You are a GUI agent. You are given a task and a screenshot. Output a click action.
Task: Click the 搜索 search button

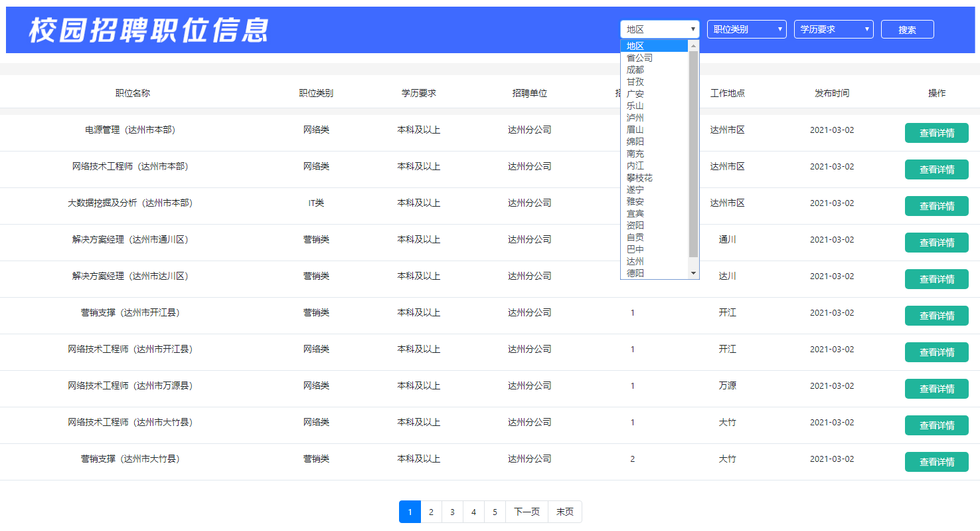point(908,29)
